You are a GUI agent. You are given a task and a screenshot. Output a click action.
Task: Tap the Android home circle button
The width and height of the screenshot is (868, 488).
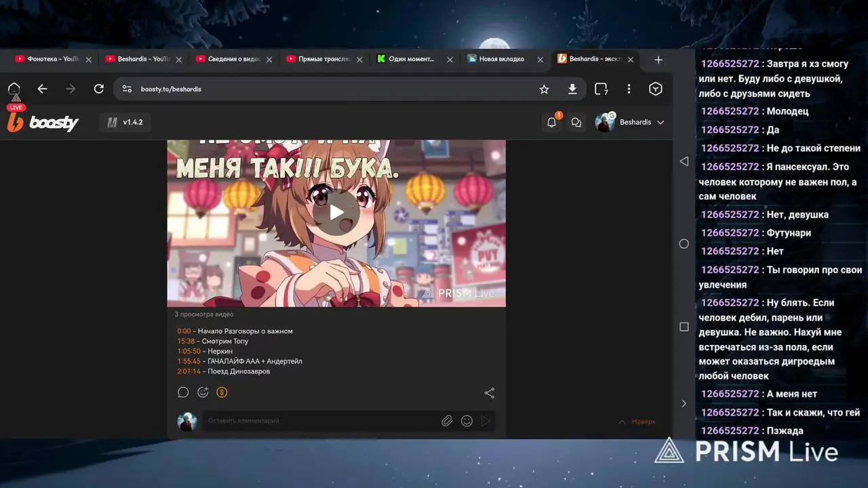(684, 244)
